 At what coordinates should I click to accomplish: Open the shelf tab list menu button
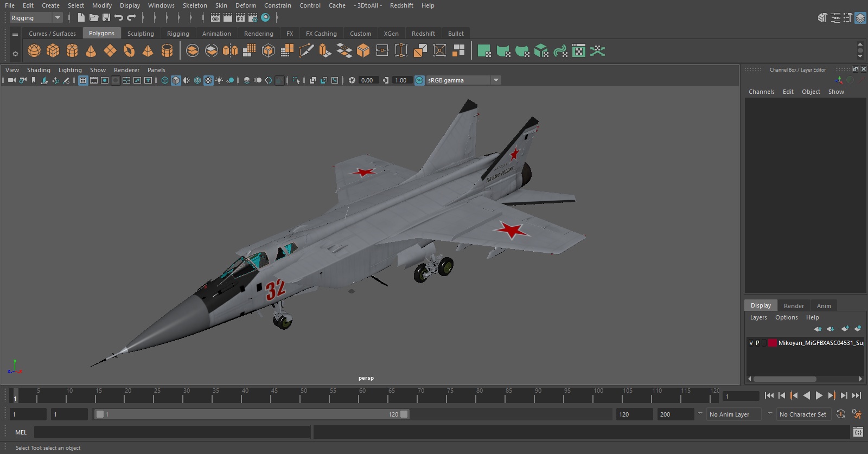click(15, 34)
